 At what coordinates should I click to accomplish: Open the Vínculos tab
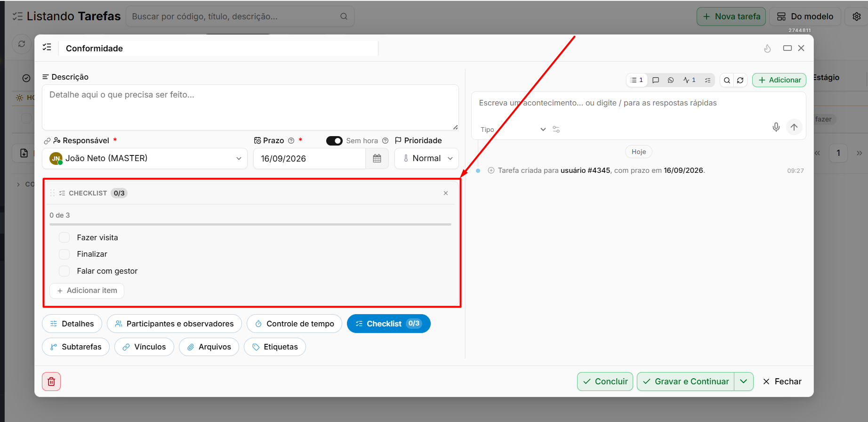144,347
